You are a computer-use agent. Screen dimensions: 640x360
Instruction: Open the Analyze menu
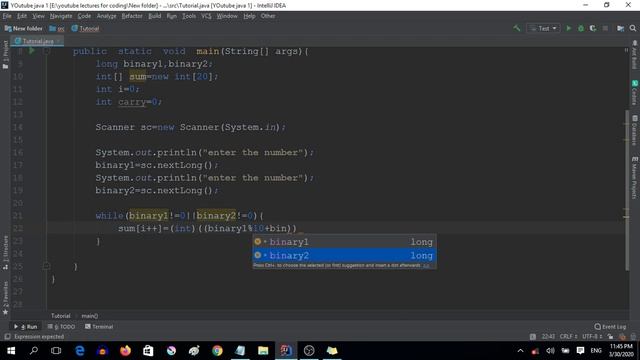pos(107,16)
